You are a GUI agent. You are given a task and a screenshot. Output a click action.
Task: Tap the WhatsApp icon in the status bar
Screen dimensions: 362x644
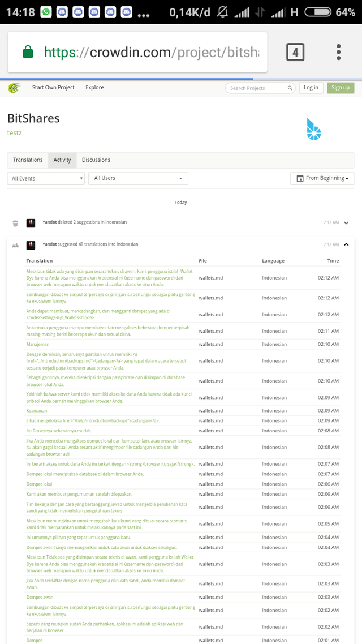pos(46,11)
